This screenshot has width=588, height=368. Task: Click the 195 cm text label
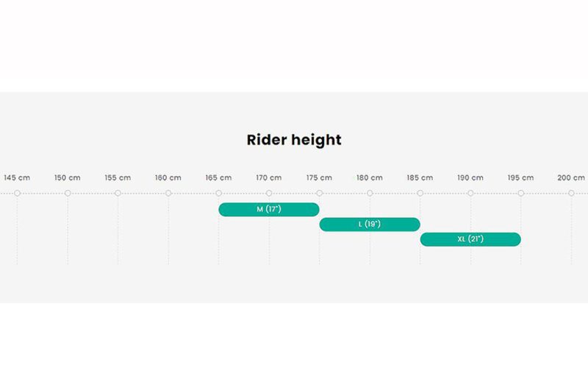coord(521,177)
